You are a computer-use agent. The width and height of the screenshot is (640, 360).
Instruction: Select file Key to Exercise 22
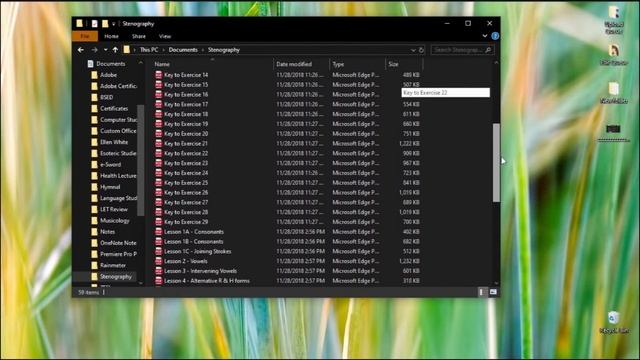pos(186,153)
